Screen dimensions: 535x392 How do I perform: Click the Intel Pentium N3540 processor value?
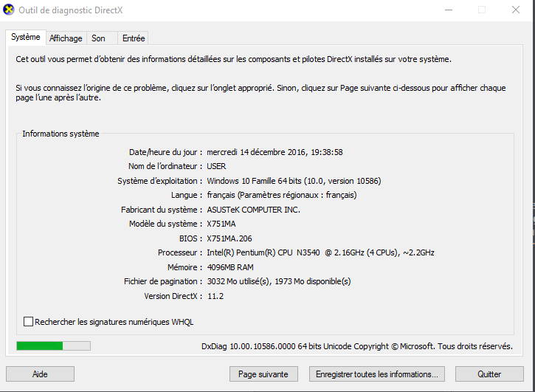320,252
